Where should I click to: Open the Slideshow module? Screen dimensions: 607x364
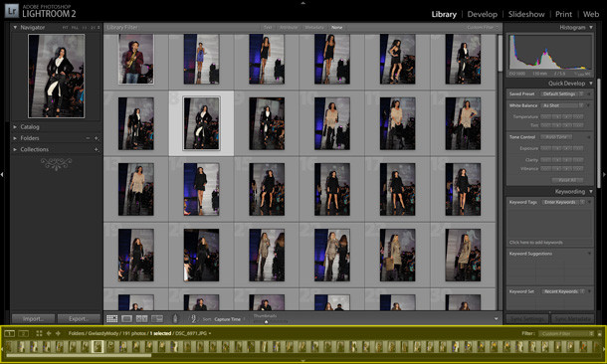526,14
